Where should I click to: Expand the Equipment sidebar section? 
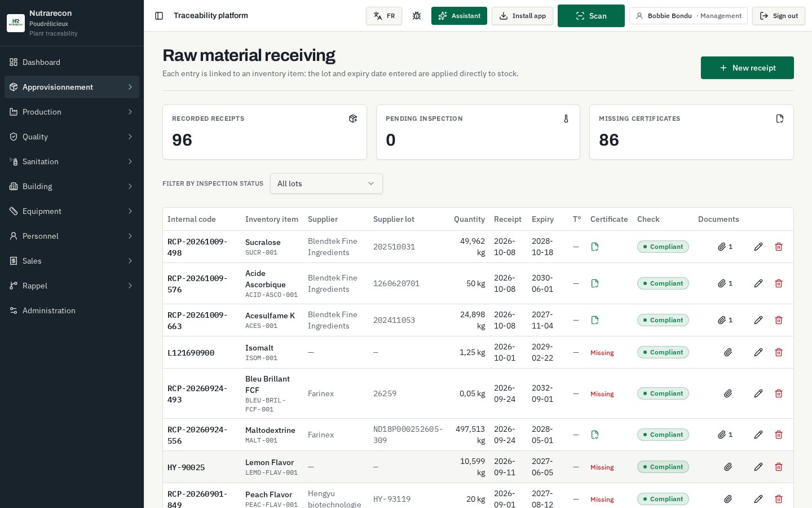pyautogui.click(x=72, y=211)
